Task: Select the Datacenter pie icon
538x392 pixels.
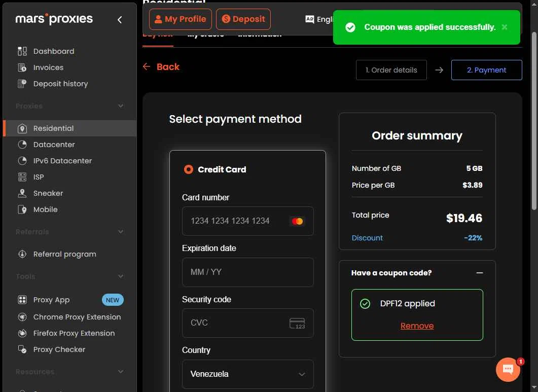Action: click(22, 145)
